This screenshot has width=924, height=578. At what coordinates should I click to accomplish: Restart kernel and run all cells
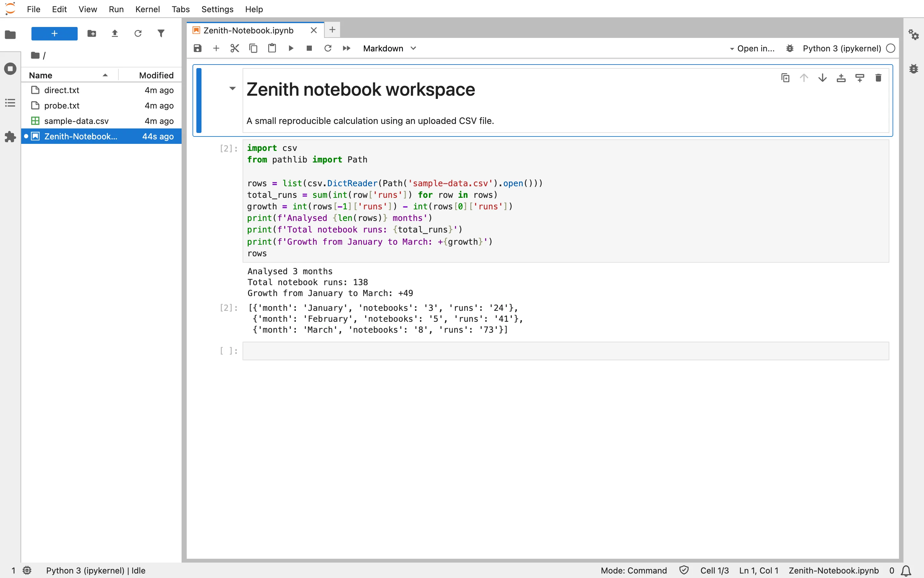pos(346,48)
